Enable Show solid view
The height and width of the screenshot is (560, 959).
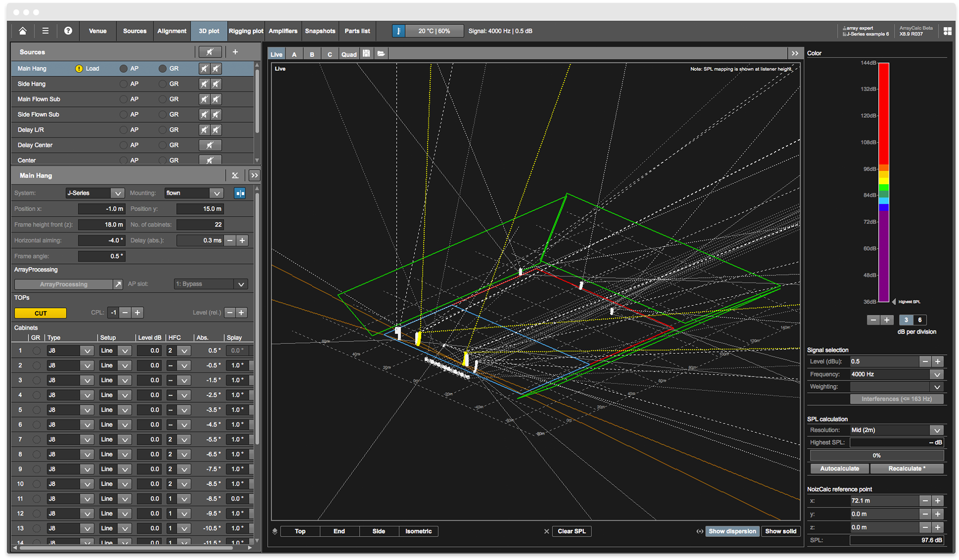coord(780,532)
